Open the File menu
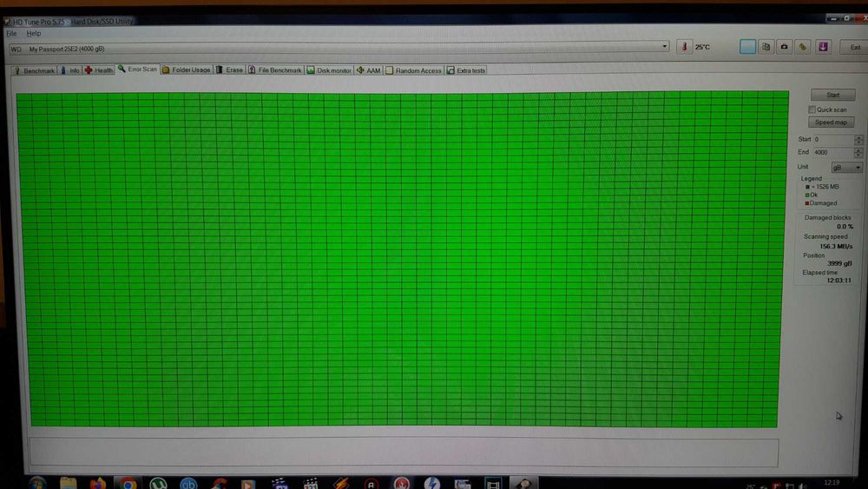 click(x=11, y=33)
